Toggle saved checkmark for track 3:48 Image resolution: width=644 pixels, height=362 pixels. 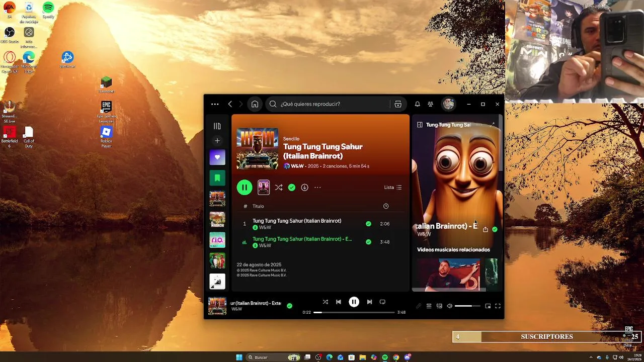368,242
